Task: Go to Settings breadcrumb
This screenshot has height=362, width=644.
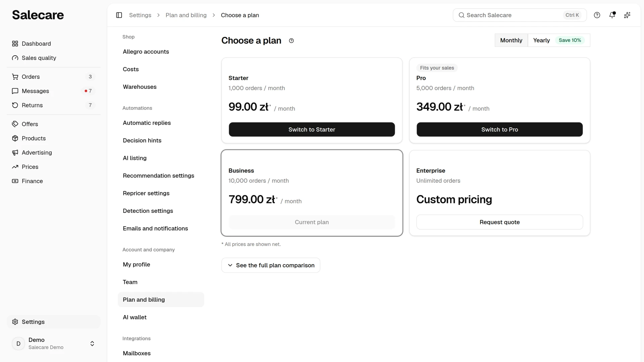Action: pyautogui.click(x=140, y=15)
